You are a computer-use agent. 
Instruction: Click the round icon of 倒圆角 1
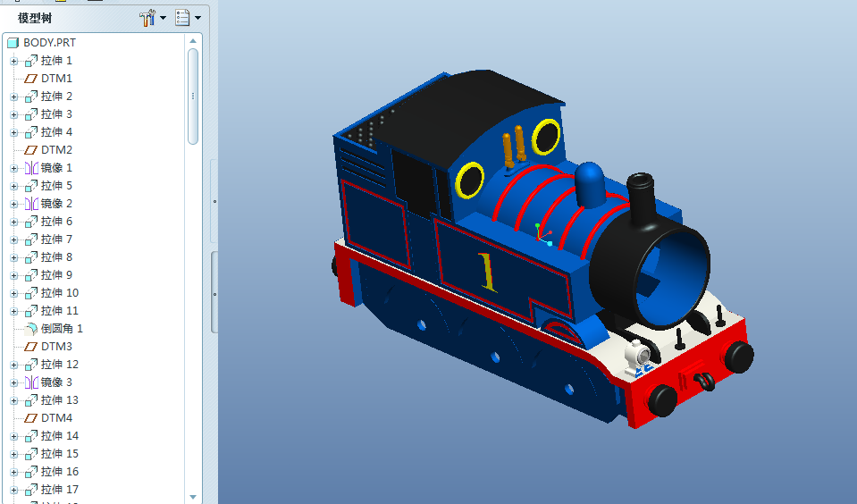pyautogui.click(x=31, y=329)
